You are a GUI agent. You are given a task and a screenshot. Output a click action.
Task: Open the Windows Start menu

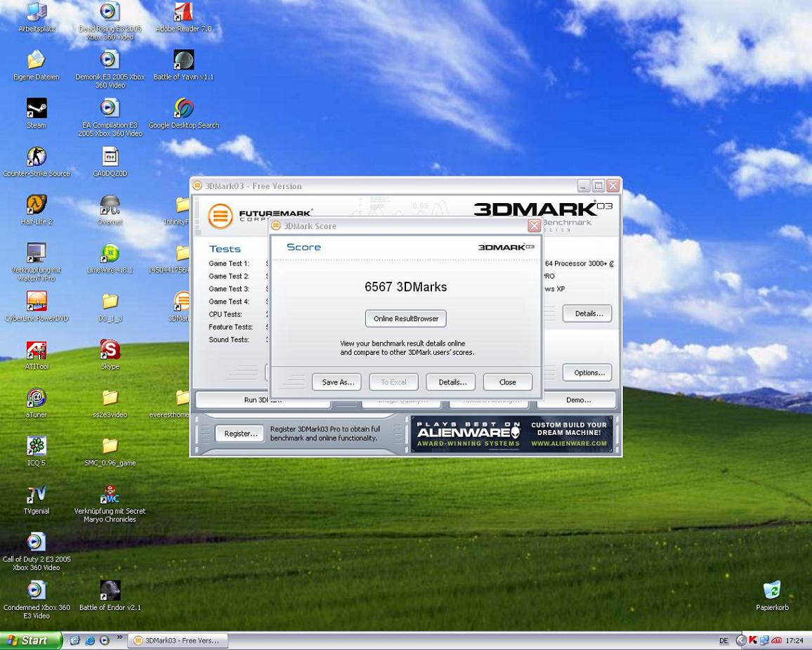pyautogui.click(x=30, y=641)
